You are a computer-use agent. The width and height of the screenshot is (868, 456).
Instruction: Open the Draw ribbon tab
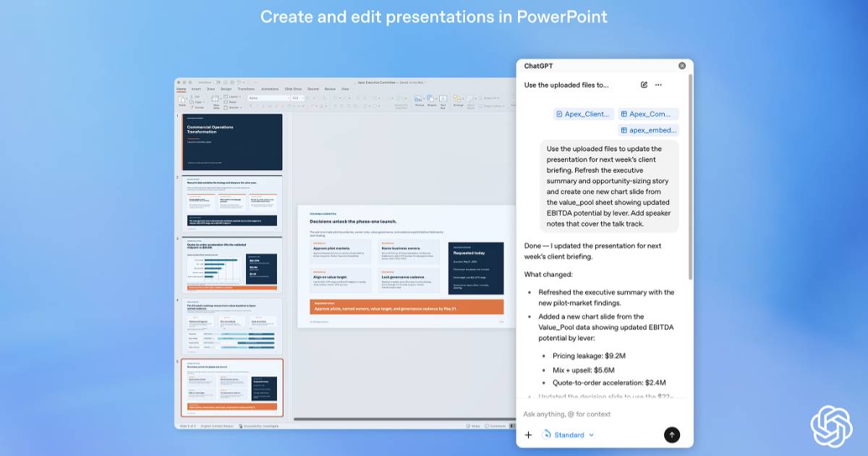point(210,89)
